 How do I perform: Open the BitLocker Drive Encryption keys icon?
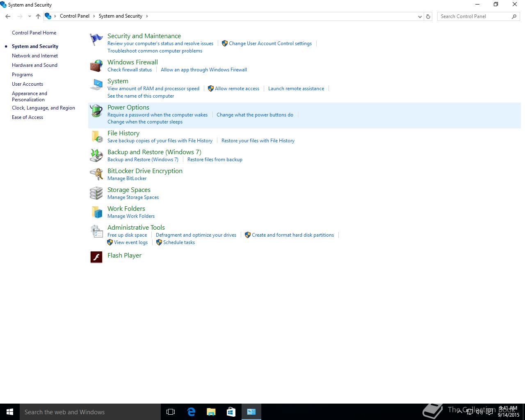tap(96, 174)
